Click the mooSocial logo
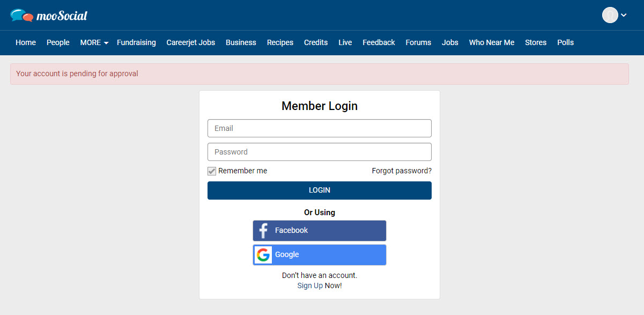This screenshot has height=315, width=644. (x=49, y=16)
